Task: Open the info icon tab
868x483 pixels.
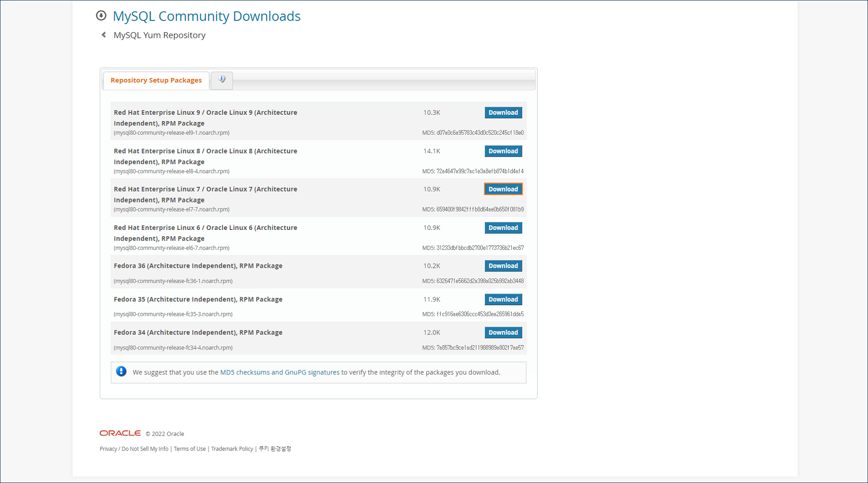Action: coord(222,80)
